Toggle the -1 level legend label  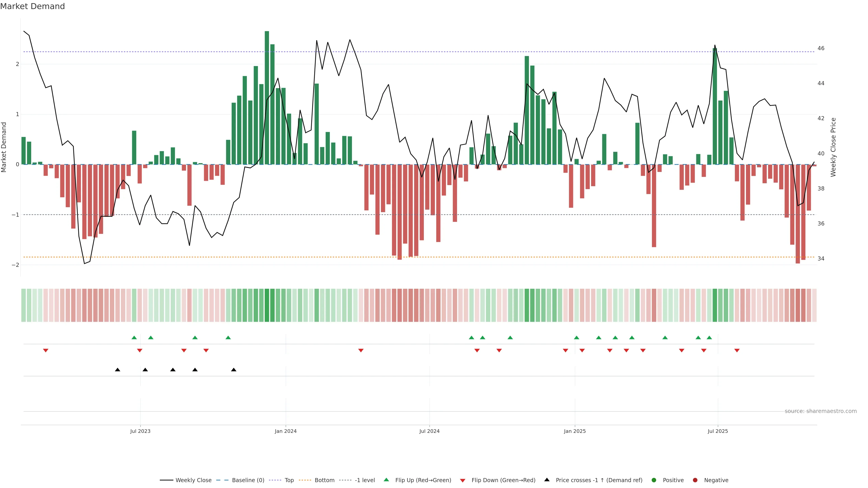[x=365, y=480]
